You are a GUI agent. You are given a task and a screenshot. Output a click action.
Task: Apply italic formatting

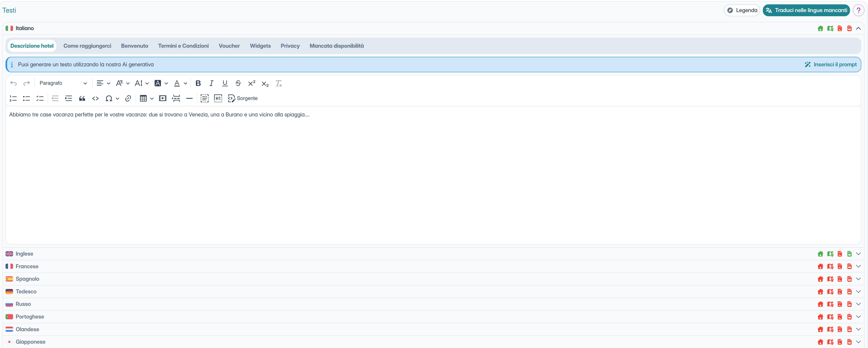point(211,83)
